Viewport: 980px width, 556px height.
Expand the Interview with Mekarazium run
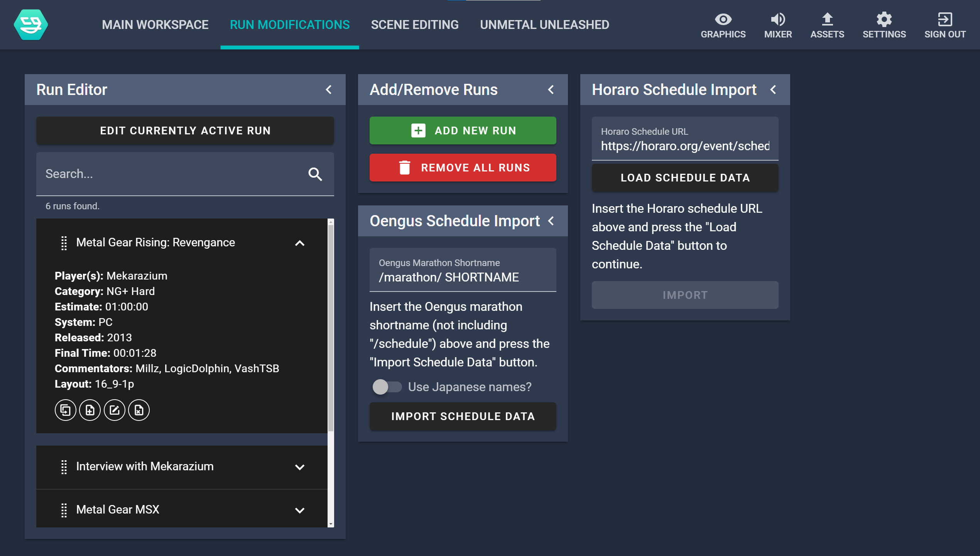[299, 467]
